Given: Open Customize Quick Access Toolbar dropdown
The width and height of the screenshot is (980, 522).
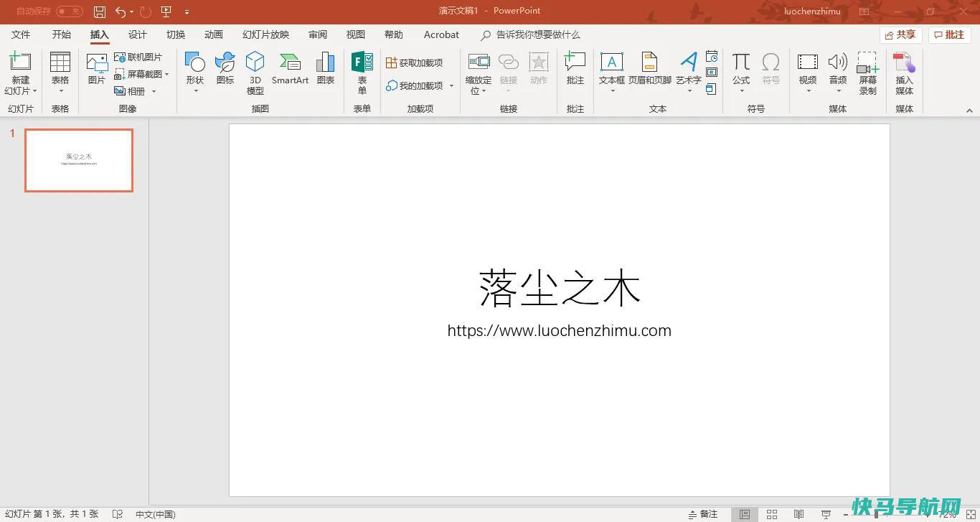Looking at the screenshot, I should tap(187, 11).
